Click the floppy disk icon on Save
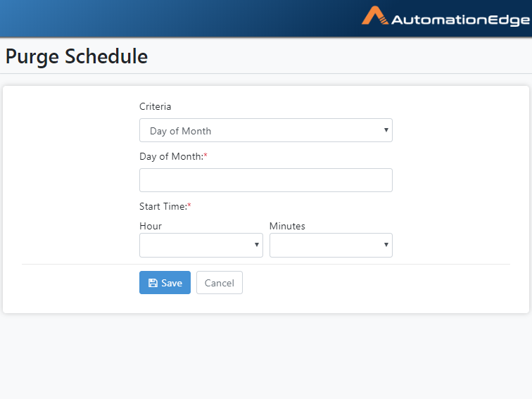532x399 pixels. 153,283
